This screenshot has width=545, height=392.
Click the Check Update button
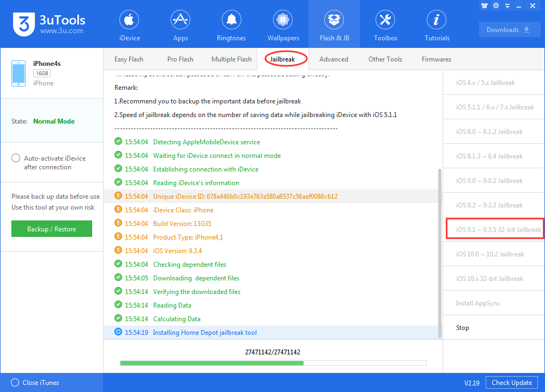[512, 383]
